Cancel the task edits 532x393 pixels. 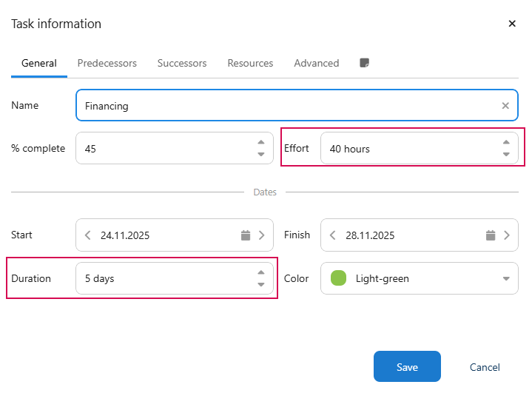[485, 367]
